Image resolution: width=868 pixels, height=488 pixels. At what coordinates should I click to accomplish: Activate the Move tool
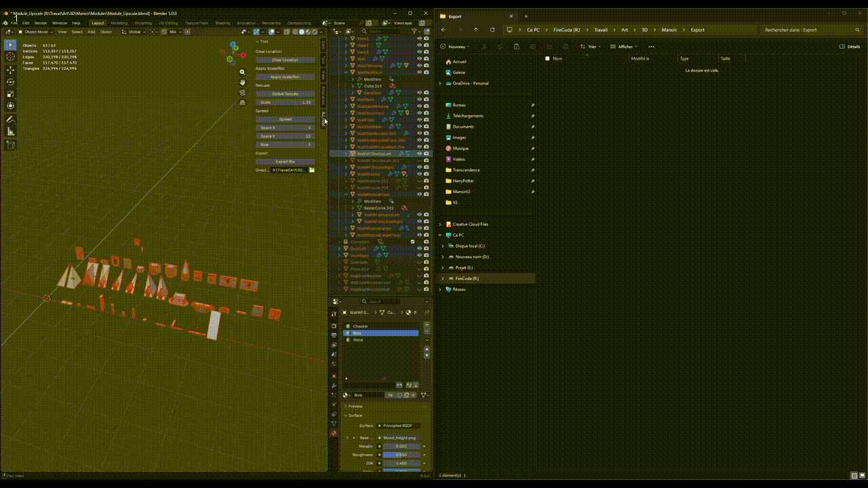tap(10, 70)
